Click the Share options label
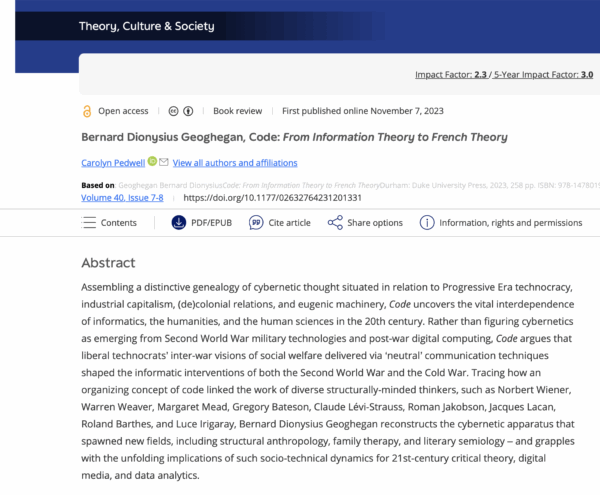 [375, 222]
